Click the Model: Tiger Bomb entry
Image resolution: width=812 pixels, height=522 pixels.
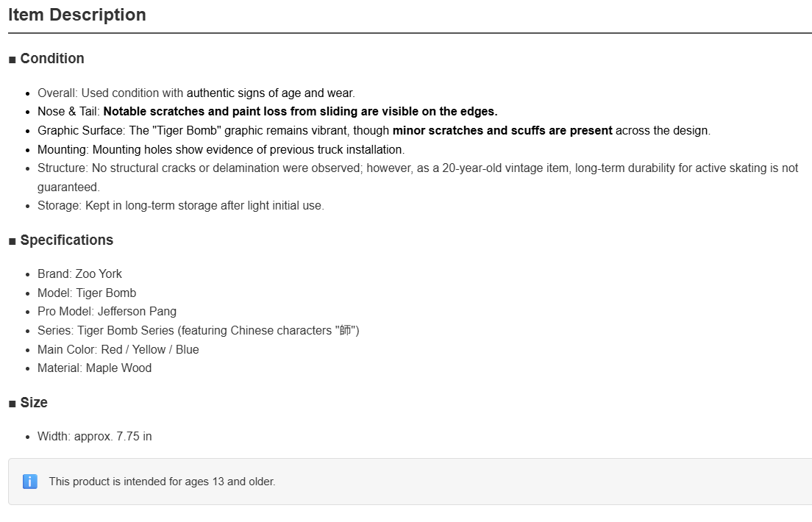pyautogui.click(x=87, y=293)
